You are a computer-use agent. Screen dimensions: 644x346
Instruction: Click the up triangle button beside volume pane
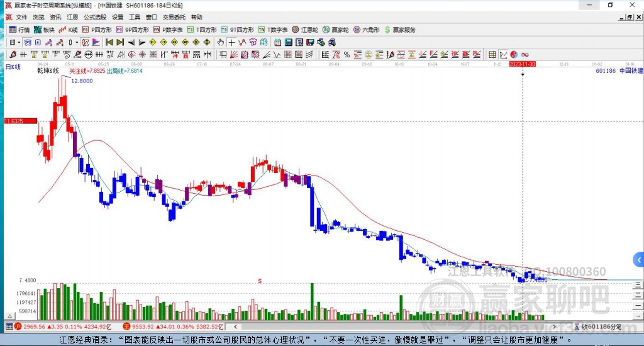pyautogui.click(x=9, y=316)
